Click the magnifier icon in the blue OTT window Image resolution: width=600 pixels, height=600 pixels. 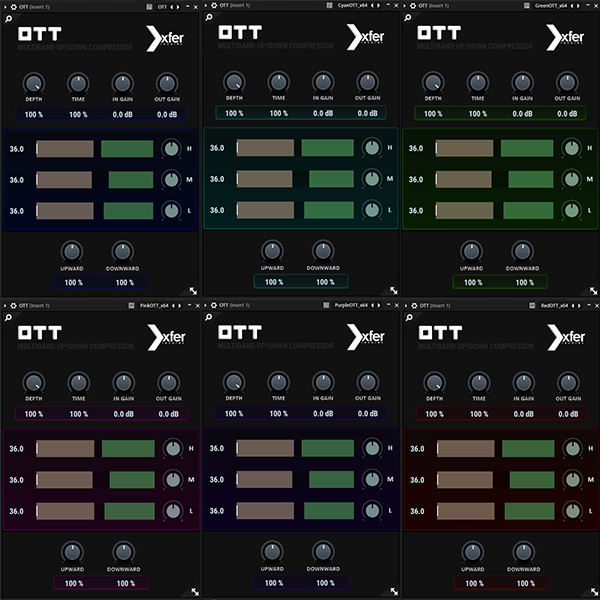click(8, 19)
